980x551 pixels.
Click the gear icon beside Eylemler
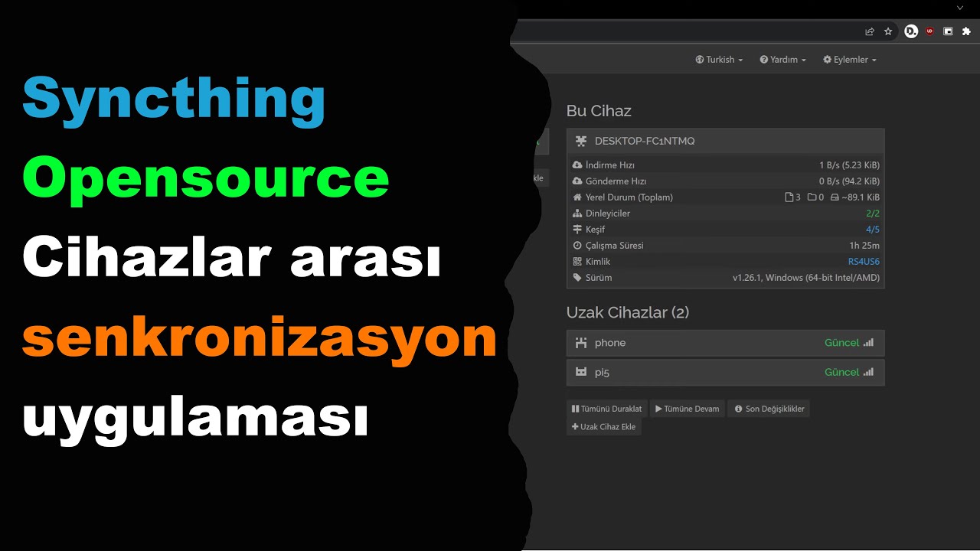click(x=827, y=60)
